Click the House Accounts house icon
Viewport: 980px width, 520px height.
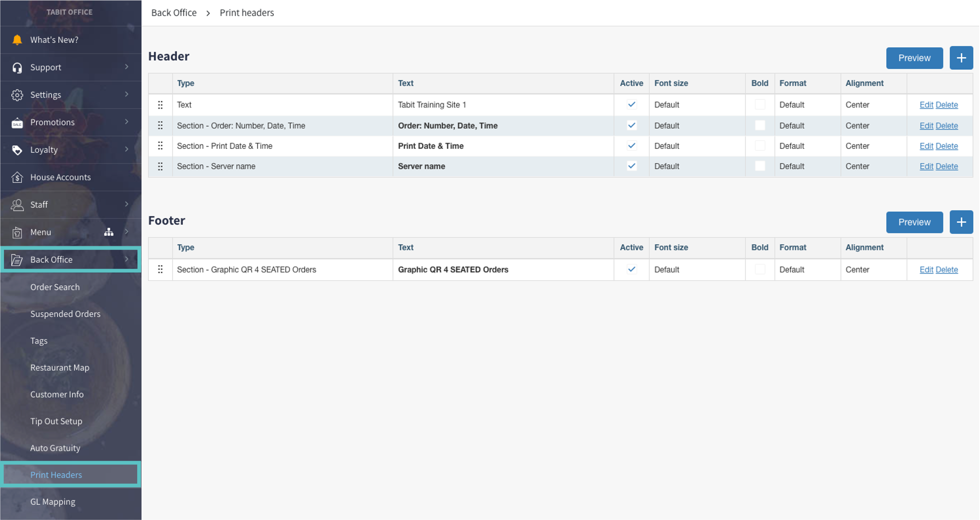click(17, 177)
